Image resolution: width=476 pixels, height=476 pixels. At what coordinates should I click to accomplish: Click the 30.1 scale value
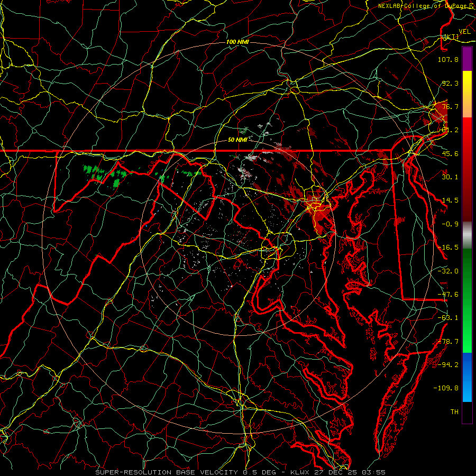click(x=450, y=177)
